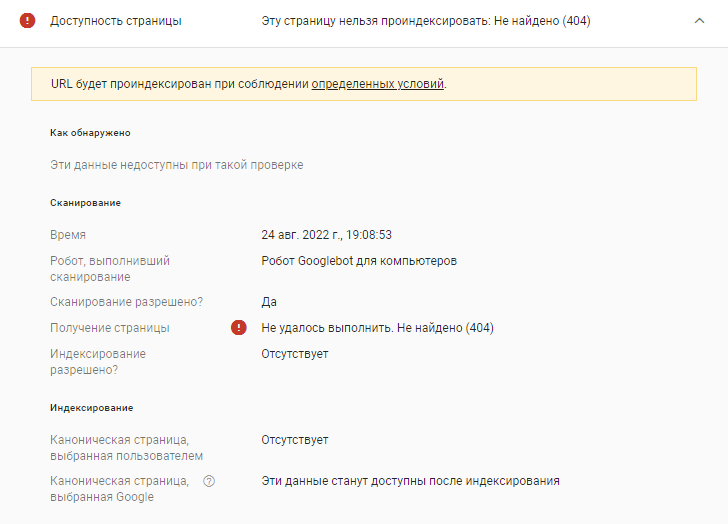Open the определенных условий link
The image size is (728, 524).
point(377,84)
